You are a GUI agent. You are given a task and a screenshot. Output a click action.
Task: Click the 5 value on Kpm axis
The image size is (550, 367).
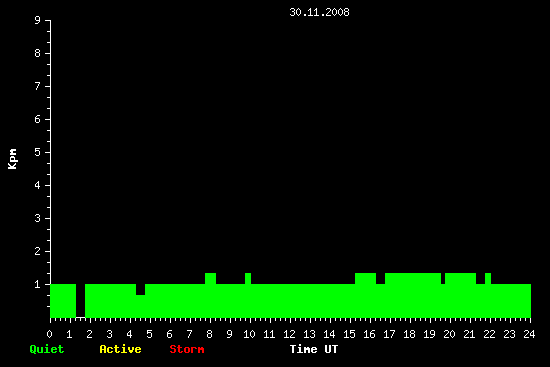click(38, 152)
